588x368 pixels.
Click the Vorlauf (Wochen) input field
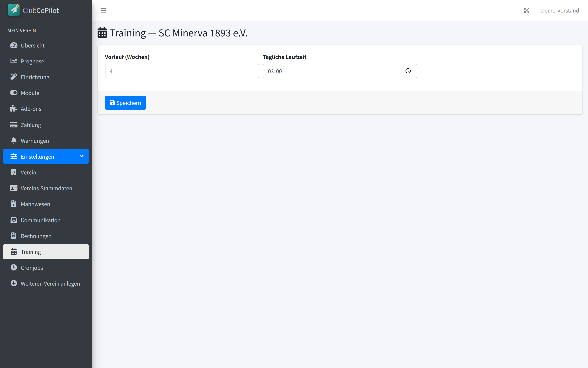(182, 71)
